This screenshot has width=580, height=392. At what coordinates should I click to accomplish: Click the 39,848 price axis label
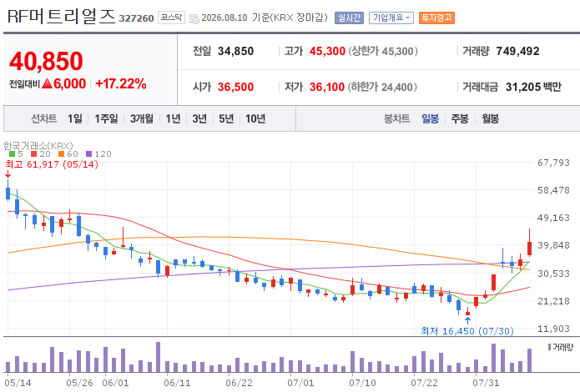click(553, 245)
